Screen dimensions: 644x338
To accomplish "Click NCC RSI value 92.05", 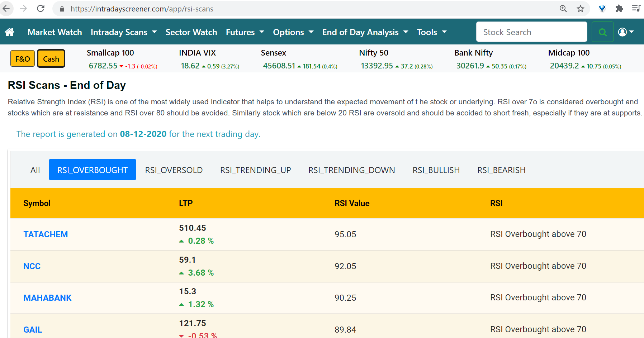I will point(345,266).
